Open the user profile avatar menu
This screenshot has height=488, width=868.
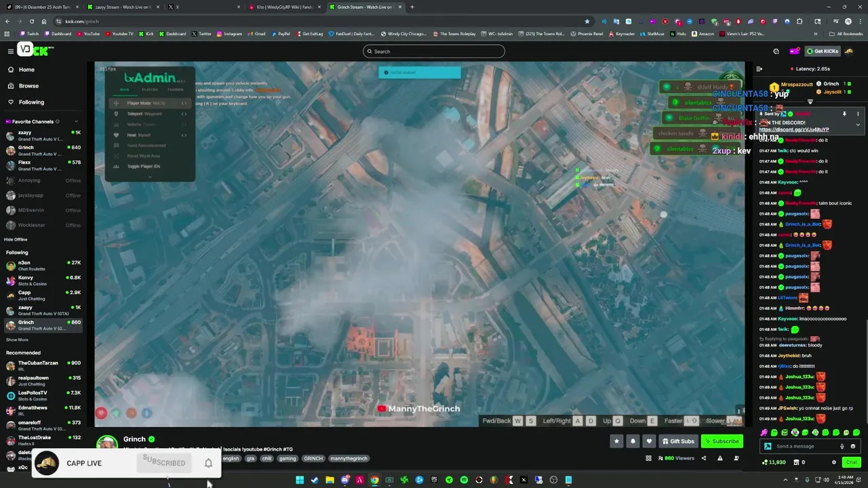849,51
